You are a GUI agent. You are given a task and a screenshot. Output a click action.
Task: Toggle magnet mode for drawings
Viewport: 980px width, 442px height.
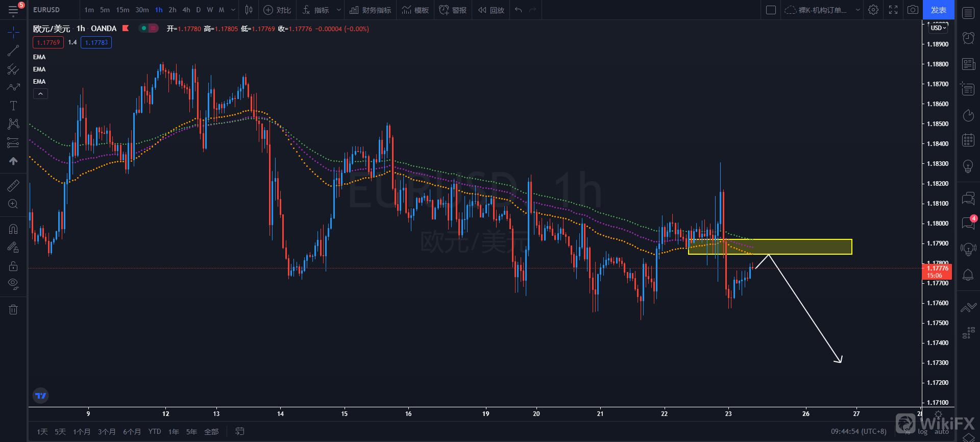coord(13,229)
